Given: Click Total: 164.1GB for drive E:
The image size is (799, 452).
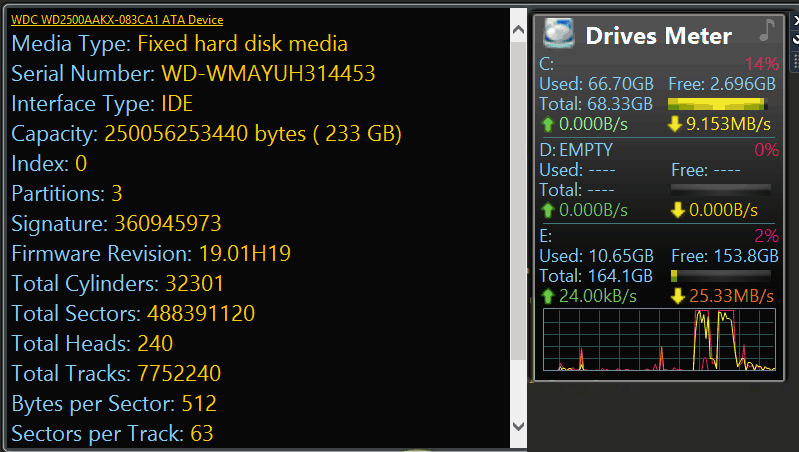Looking at the screenshot, I should click(596, 276).
